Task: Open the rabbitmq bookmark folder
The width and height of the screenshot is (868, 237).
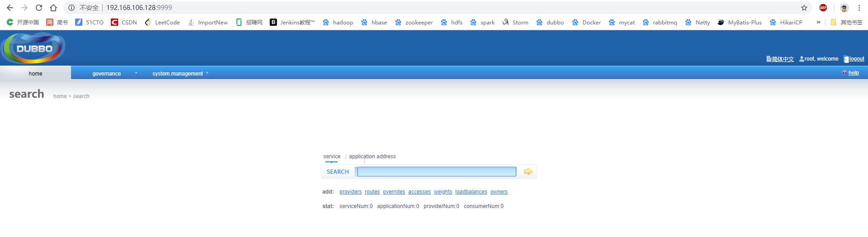Action: [x=659, y=22]
